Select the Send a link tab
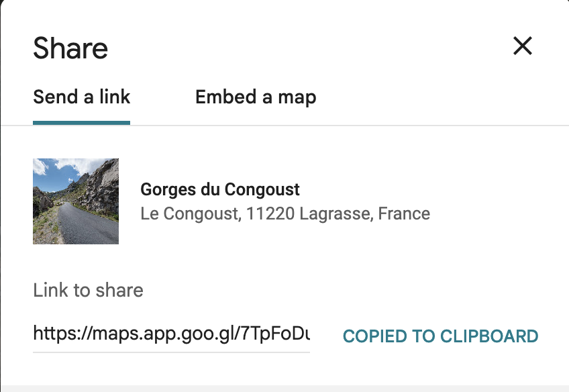This screenshot has height=392, width=569. click(x=81, y=97)
